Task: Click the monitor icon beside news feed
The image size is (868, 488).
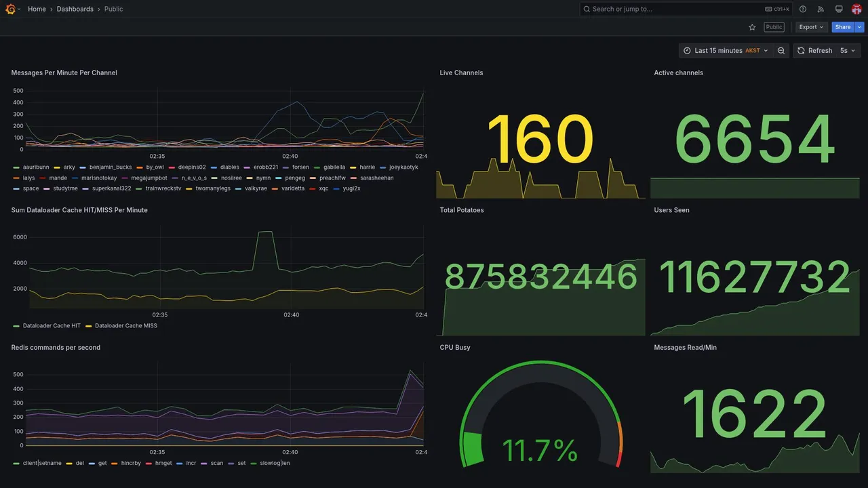Action: 839,9
